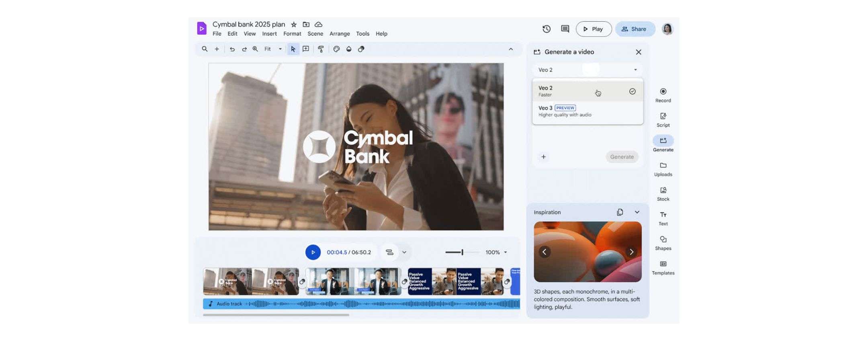
Task: Open the Format menu
Action: coord(292,34)
